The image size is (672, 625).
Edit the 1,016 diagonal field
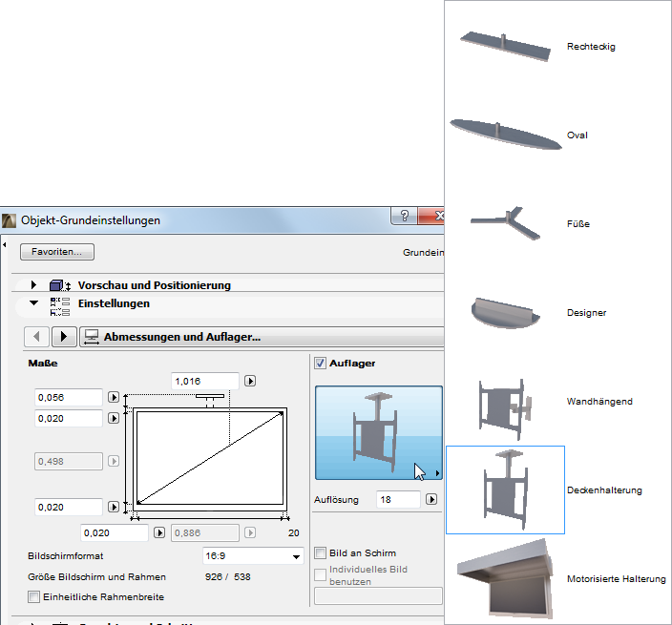click(x=205, y=382)
